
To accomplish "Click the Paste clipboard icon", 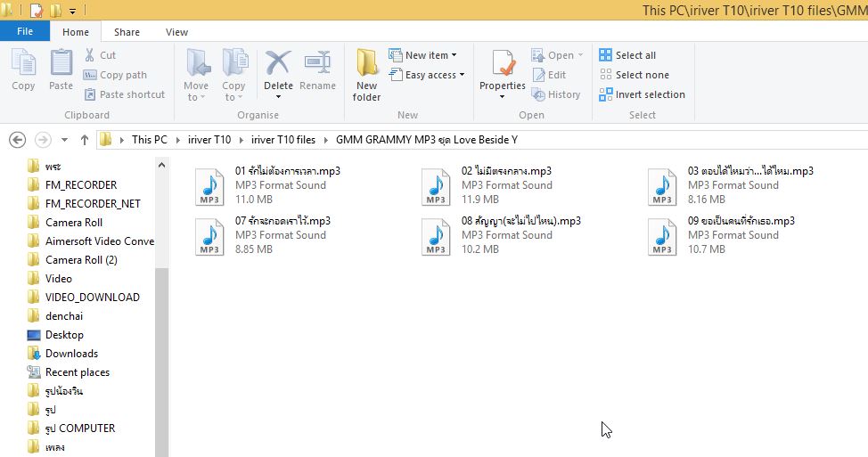I will [61, 64].
